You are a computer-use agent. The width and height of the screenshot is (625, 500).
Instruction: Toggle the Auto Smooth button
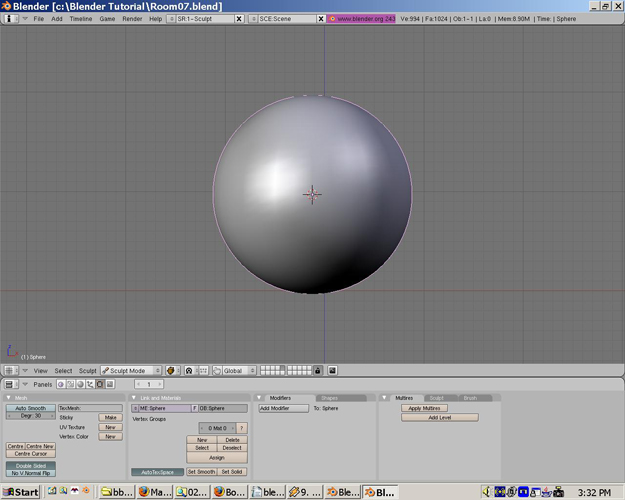click(31, 408)
